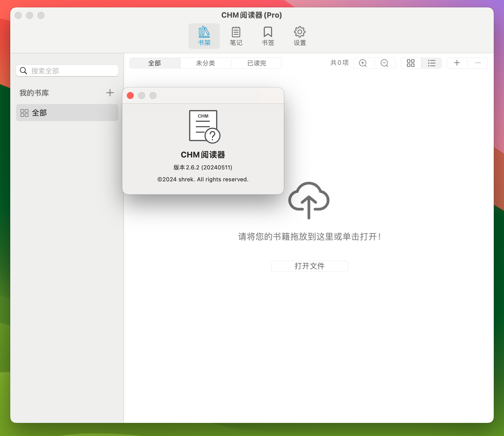The image size is (504, 436).
Task: Click the CHM document icon in the about dialog
Action: tap(203, 126)
